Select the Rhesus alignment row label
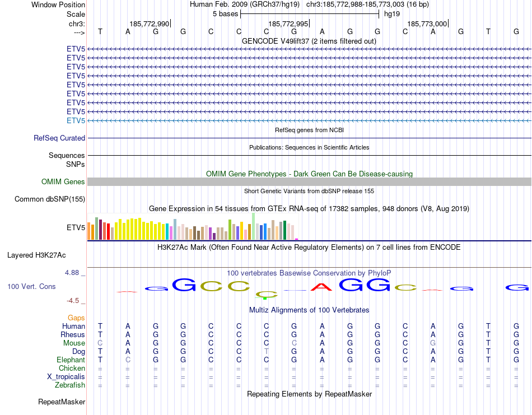 click(73, 334)
